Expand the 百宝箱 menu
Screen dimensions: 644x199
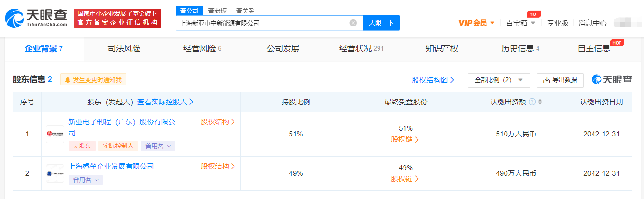521,23
